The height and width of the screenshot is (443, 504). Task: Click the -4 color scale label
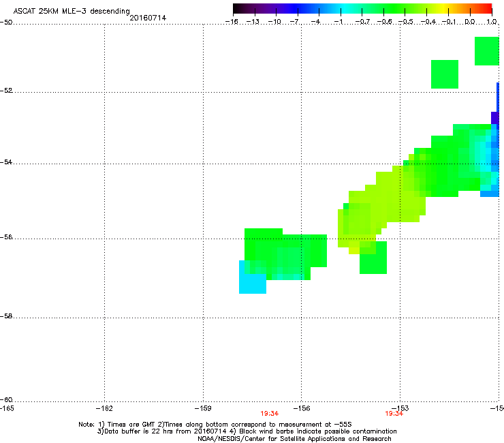[315, 22]
